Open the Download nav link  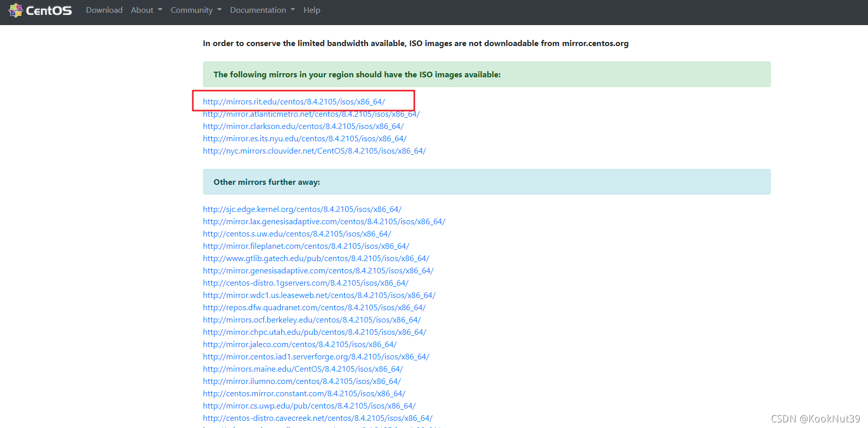104,10
